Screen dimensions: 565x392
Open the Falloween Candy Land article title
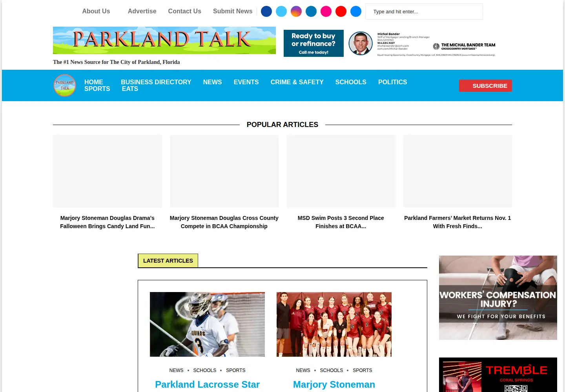click(108, 222)
